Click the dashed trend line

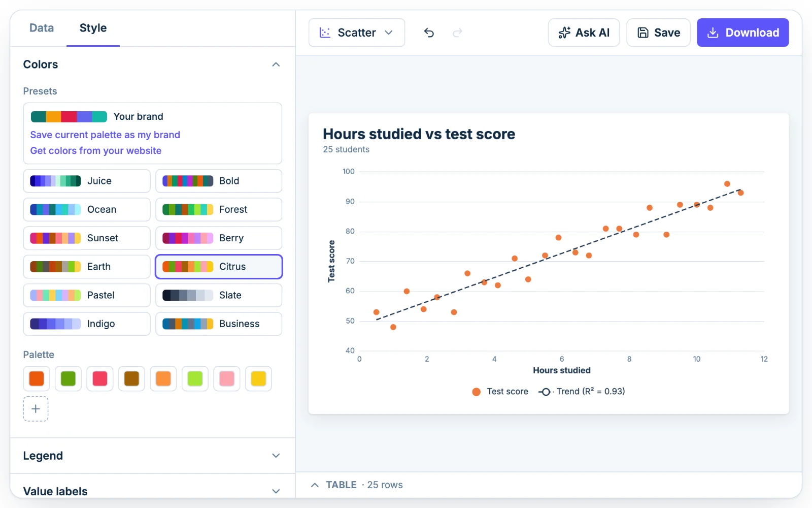tap(558, 255)
